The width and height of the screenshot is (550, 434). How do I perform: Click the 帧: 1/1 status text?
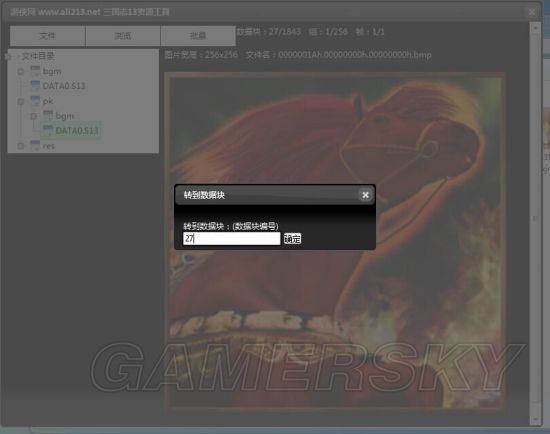(x=370, y=32)
